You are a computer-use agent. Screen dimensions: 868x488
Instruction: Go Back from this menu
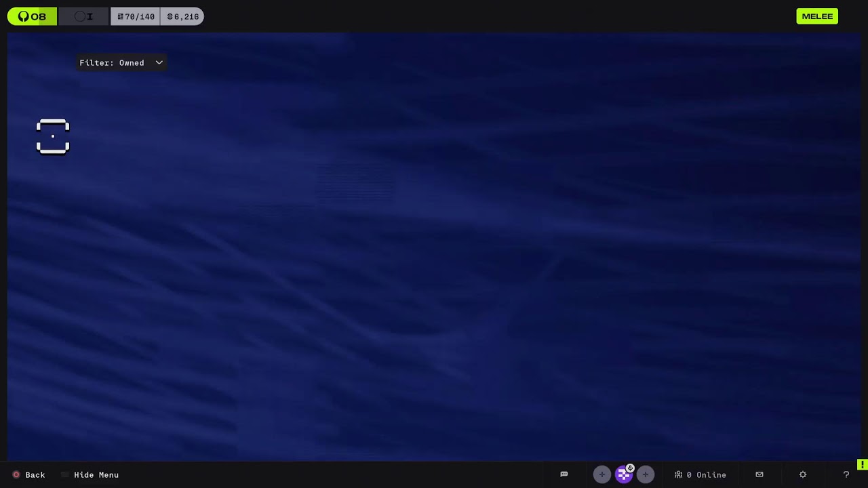(x=28, y=474)
